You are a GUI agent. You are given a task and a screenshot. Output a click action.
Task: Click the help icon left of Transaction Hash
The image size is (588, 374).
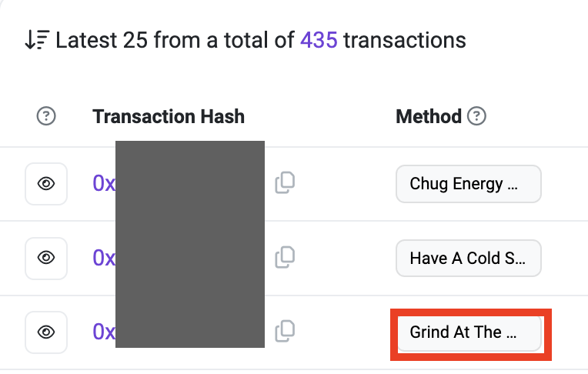tap(46, 116)
